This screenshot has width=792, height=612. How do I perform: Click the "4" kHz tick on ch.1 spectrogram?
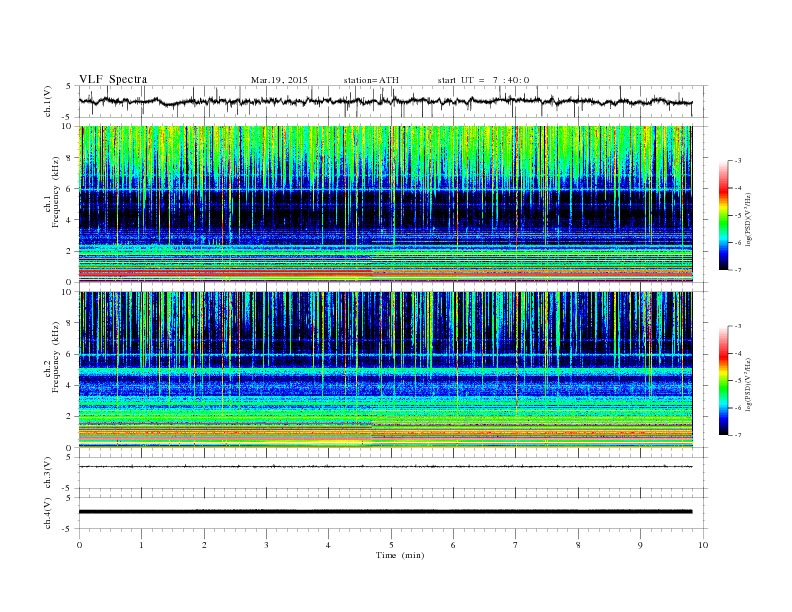click(69, 220)
